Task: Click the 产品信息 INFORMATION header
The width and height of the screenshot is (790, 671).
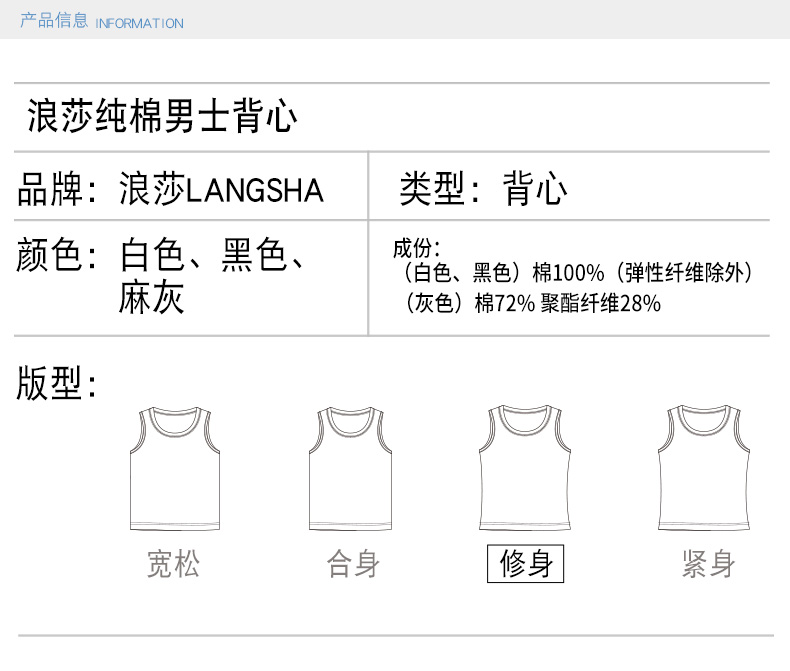Action: (x=102, y=21)
